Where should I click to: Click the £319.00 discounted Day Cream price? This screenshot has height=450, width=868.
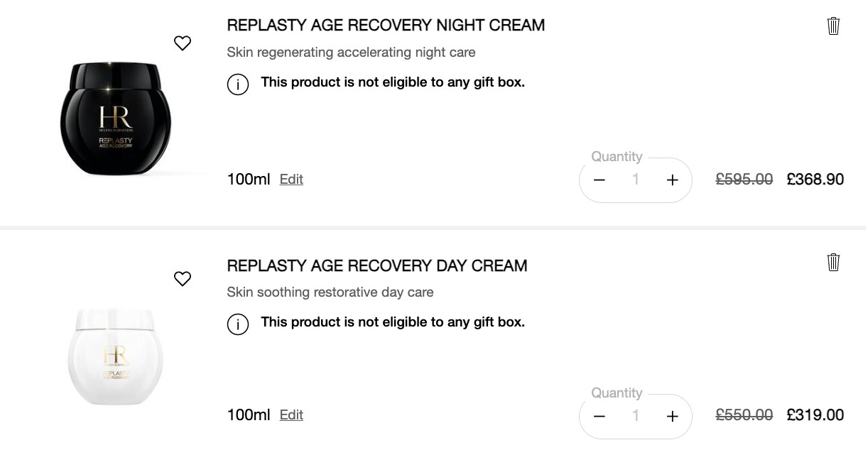pyautogui.click(x=815, y=415)
